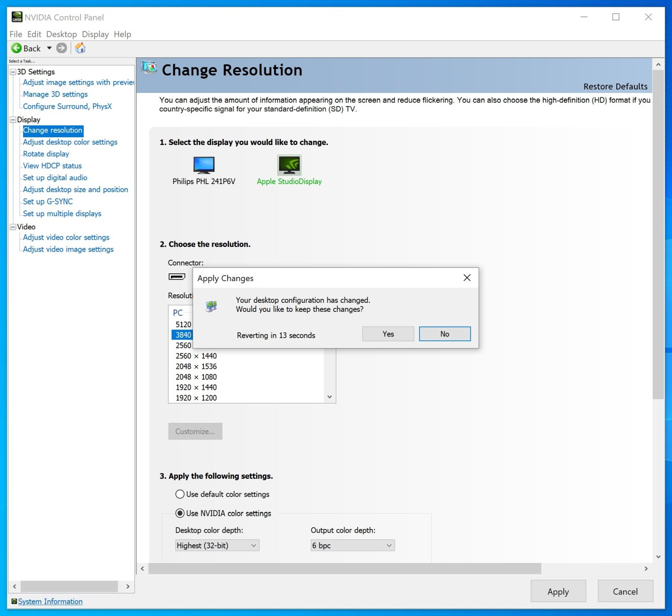Select resolution 1920 × 1440
Image resolution: width=672 pixels, height=616 pixels.
196,388
